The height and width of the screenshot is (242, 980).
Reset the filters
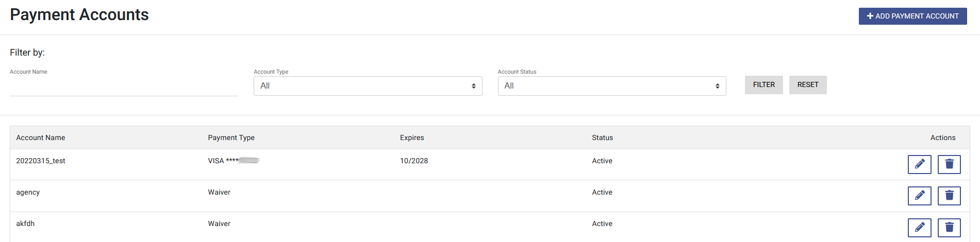coord(808,85)
